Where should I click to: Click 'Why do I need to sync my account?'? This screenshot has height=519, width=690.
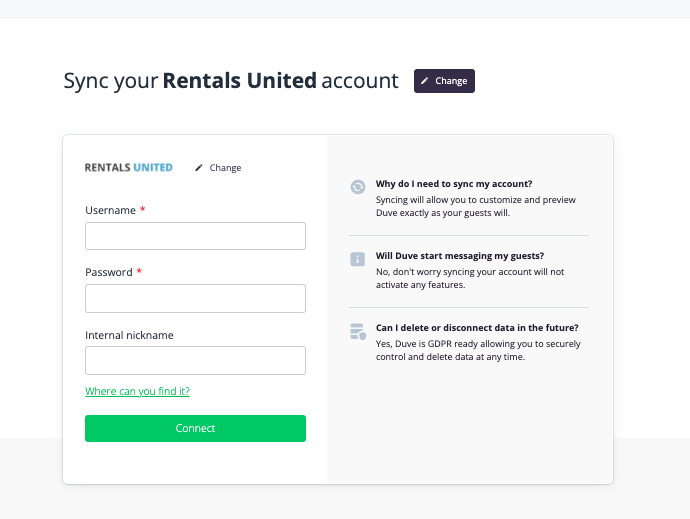(454, 184)
